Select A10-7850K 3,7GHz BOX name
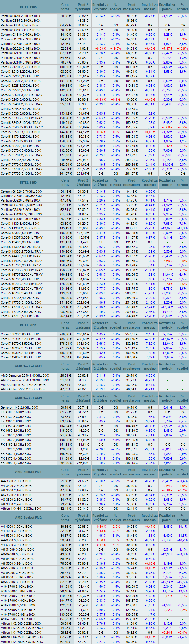The width and height of the screenshot is (189, 644). 18,619
